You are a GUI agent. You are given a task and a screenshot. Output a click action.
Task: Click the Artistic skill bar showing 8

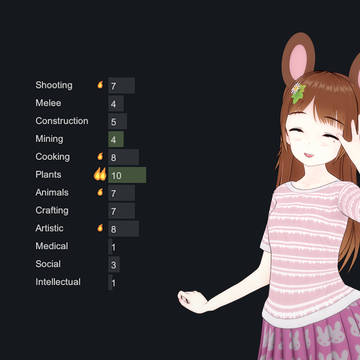(x=123, y=229)
